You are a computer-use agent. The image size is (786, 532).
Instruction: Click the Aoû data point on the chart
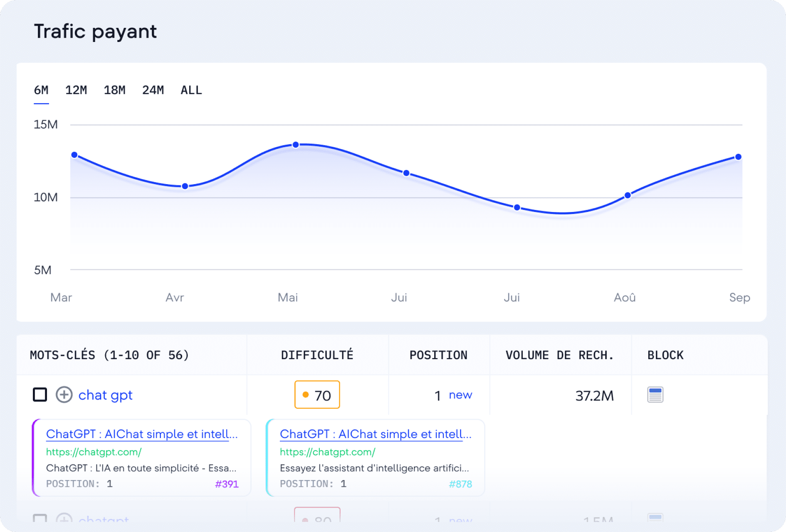pyautogui.click(x=628, y=195)
